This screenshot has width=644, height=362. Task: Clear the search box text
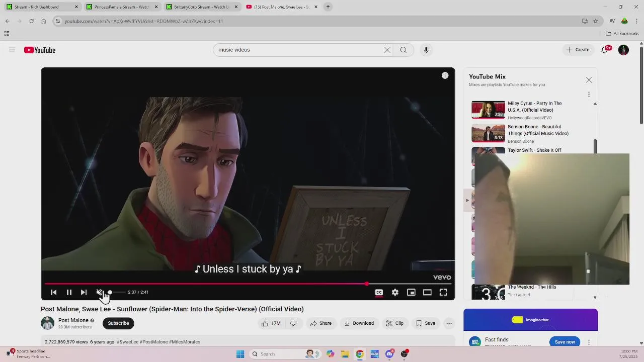(387, 50)
